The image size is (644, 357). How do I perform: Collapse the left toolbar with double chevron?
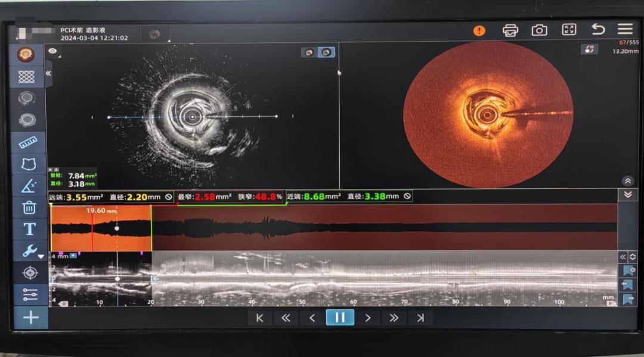tap(48, 73)
